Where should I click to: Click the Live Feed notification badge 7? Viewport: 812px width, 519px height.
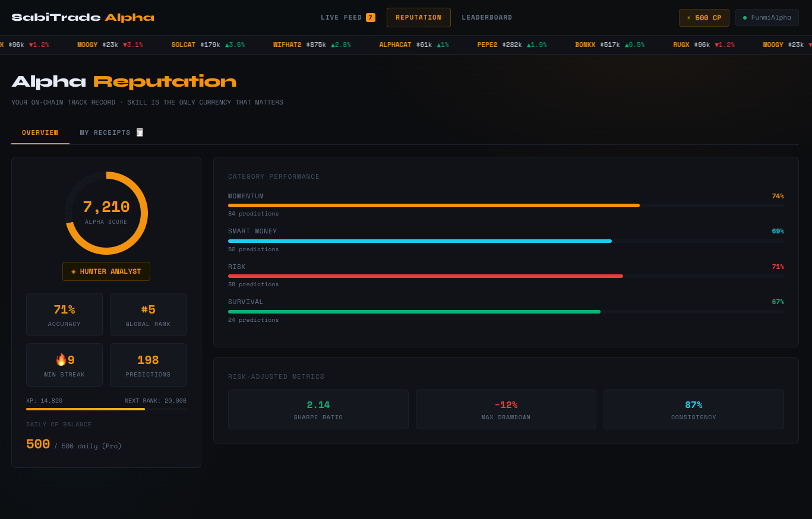click(x=371, y=18)
